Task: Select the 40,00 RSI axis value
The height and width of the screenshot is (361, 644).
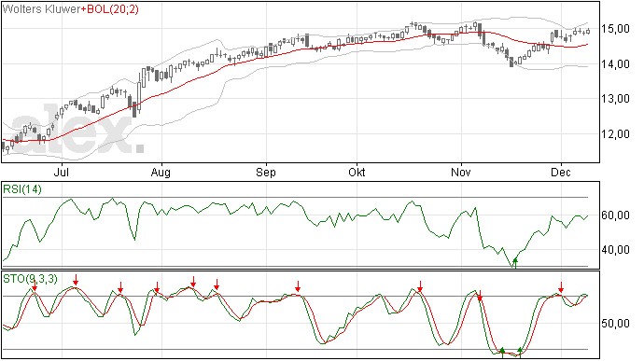Action: coord(615,250)
